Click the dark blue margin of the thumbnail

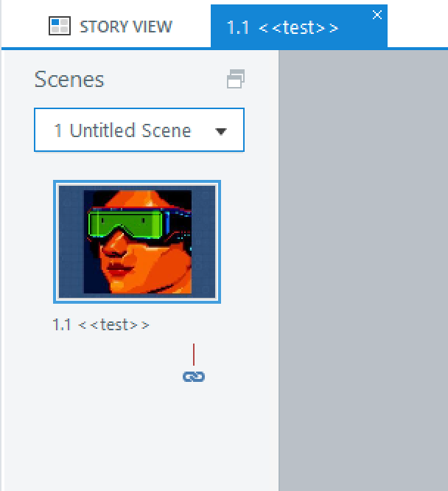[71, 242]
